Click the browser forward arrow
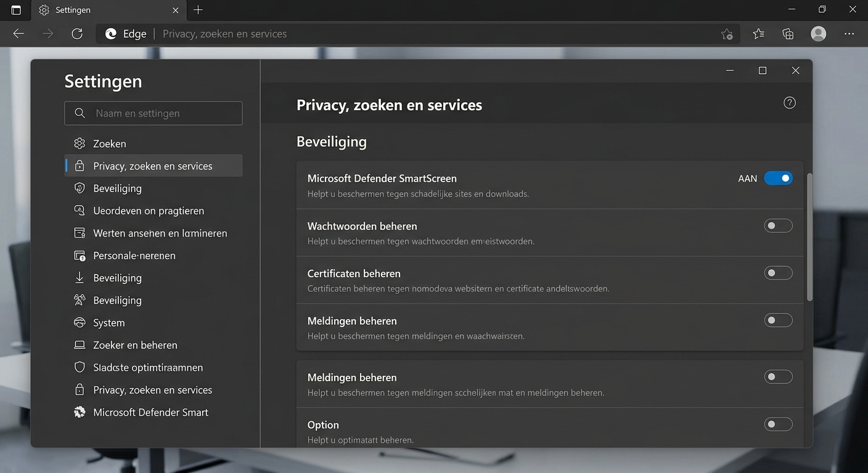This screenshot has height=473, width=868. (x=47, y=34)
